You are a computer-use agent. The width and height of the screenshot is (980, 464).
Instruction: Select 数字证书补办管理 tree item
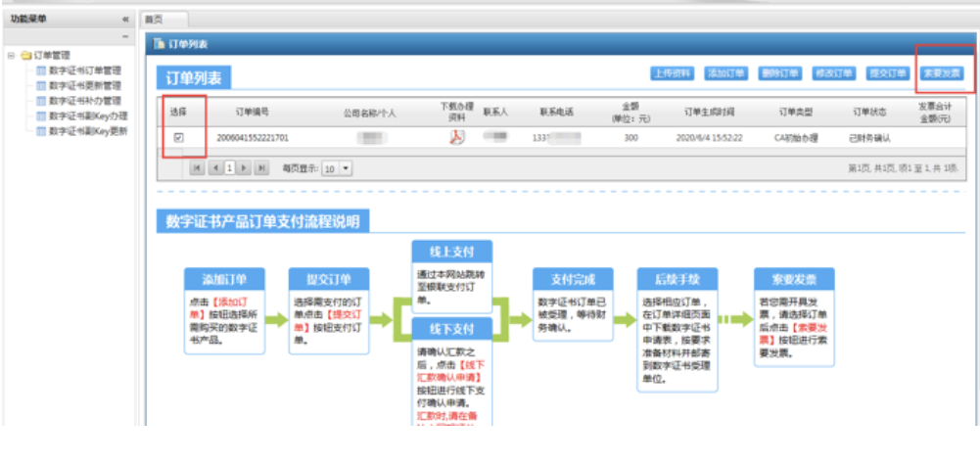click(84, 100)
